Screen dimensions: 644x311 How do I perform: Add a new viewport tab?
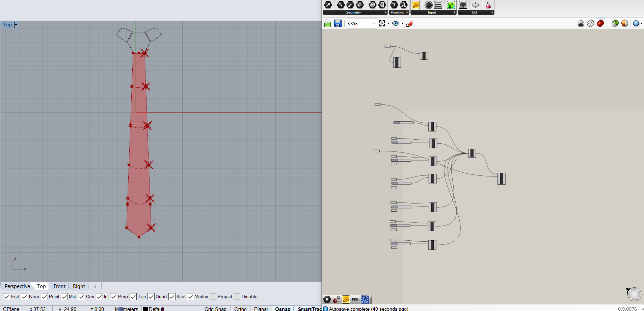(96, 286)
